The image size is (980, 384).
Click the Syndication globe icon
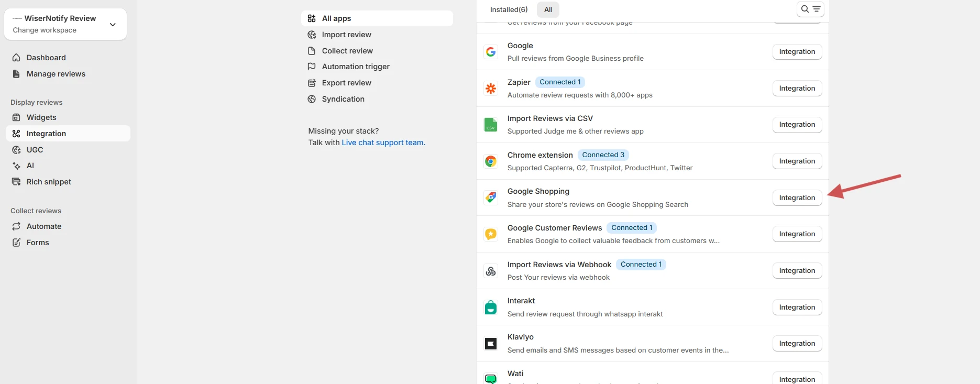312,99
